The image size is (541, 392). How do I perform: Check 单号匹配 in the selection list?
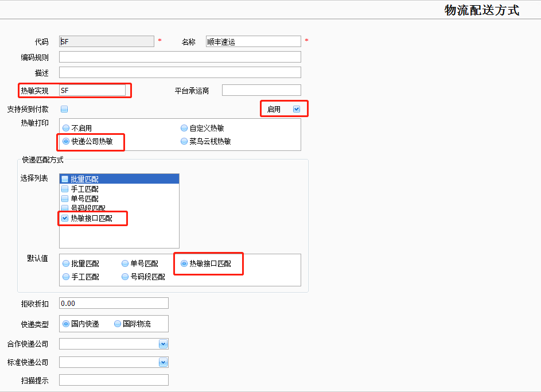pos(64,199)
